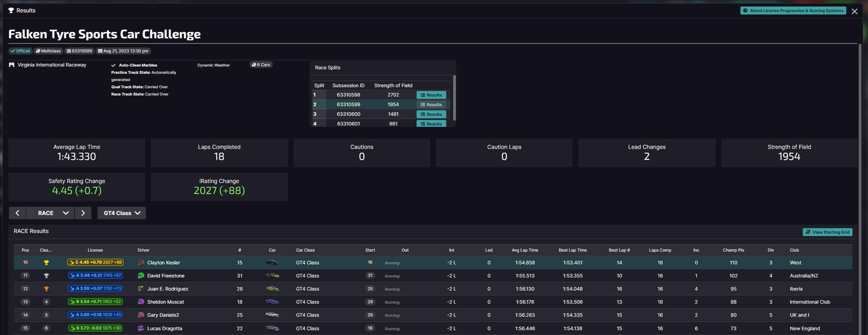This screenshot has height=335, width=868.
Task: Click the Lead Changes 2 card
Action: click(x=647, y=153)
